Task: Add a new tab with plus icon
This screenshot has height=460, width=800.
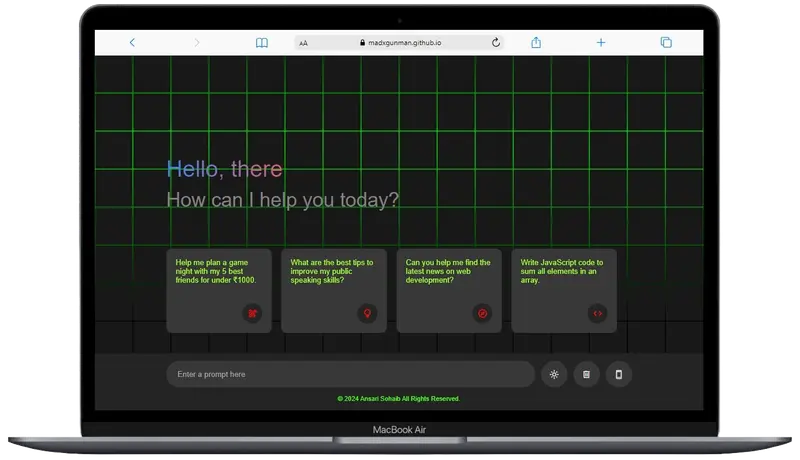Action: tap(601, 42)
